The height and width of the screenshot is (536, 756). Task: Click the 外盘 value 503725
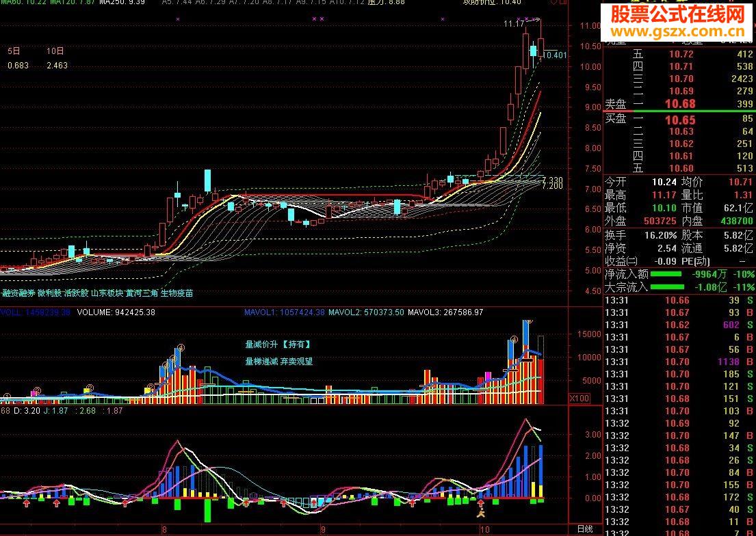click(660, 222)
